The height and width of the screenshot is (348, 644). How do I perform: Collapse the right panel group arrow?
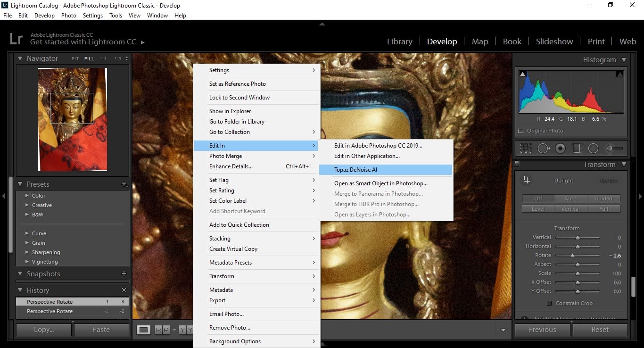tap(640, 196)
